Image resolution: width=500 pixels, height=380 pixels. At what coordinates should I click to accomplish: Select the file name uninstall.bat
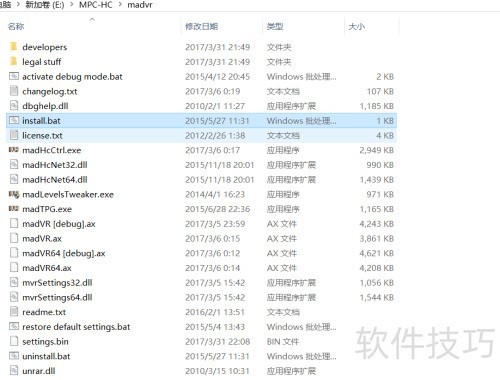click(46, 356)
